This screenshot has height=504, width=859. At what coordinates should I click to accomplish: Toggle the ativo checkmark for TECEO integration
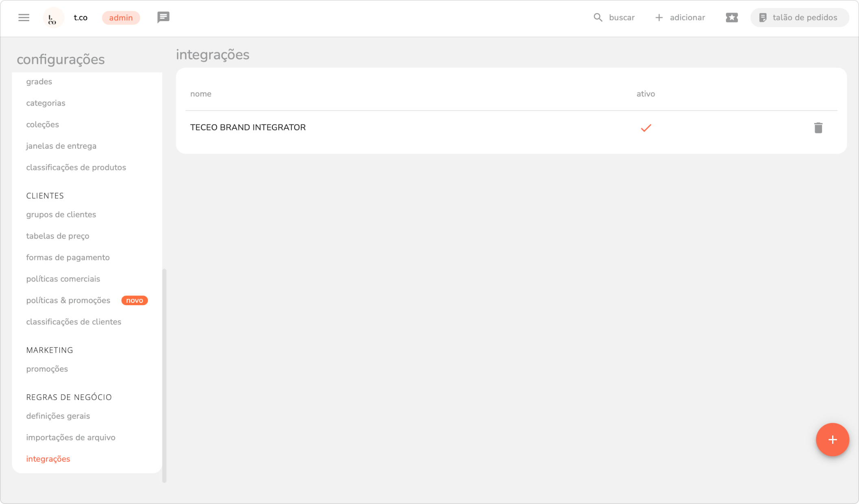click(x=646, y=128)
